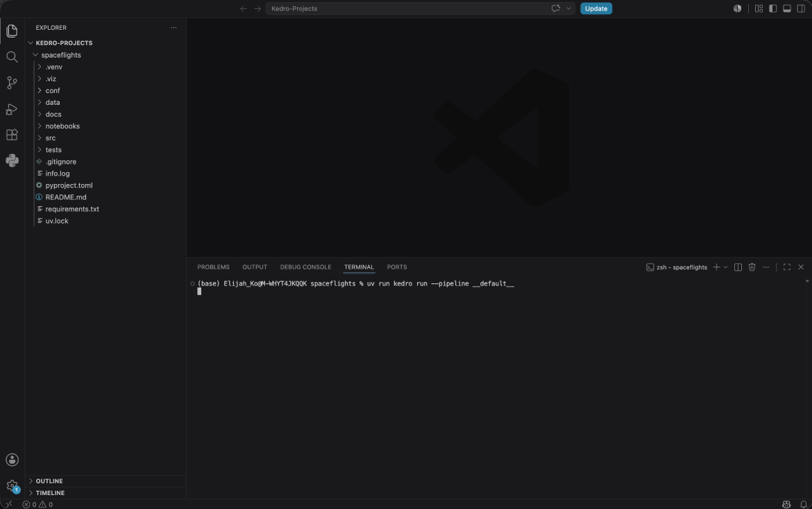Viewport: 812px width, 509px height.
Task: Expand the data folder
Action: (105, 102)
